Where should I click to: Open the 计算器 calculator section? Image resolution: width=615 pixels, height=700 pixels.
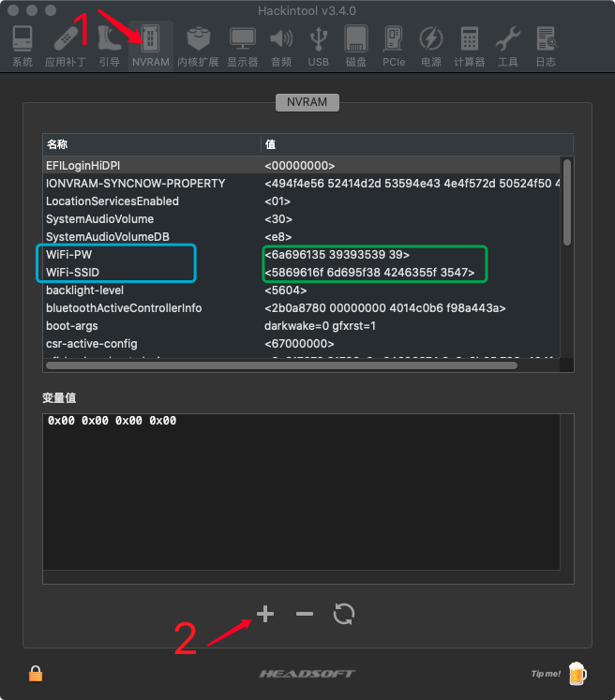470,47
